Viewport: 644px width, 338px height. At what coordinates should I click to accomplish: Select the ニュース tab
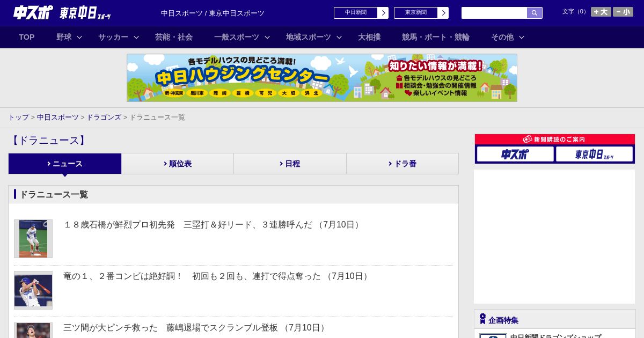tap(65, 164)
